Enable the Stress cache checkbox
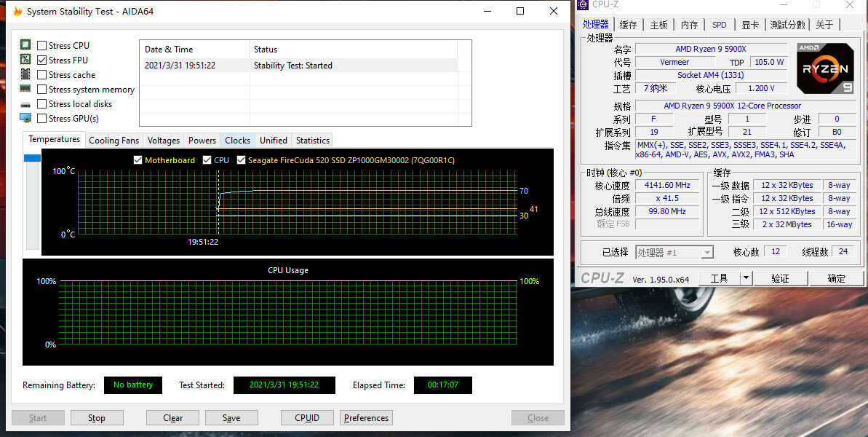Image resolution: width=868 pixels, height=437 pixels. click(41, 75)
